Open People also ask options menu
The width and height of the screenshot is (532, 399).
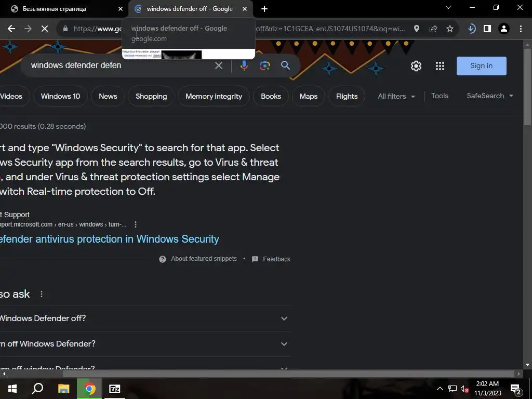42,294
